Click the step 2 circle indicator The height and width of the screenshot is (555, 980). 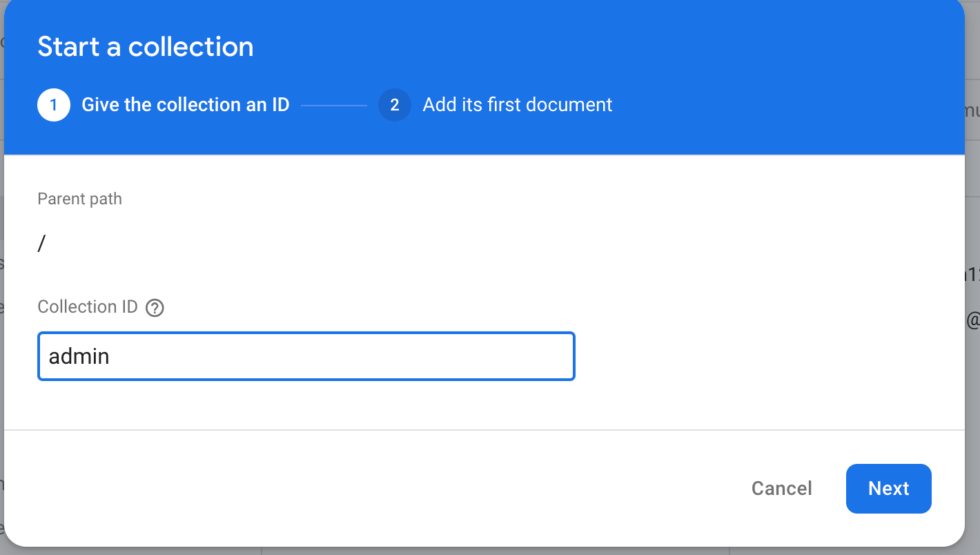click(x=395, y=105)
